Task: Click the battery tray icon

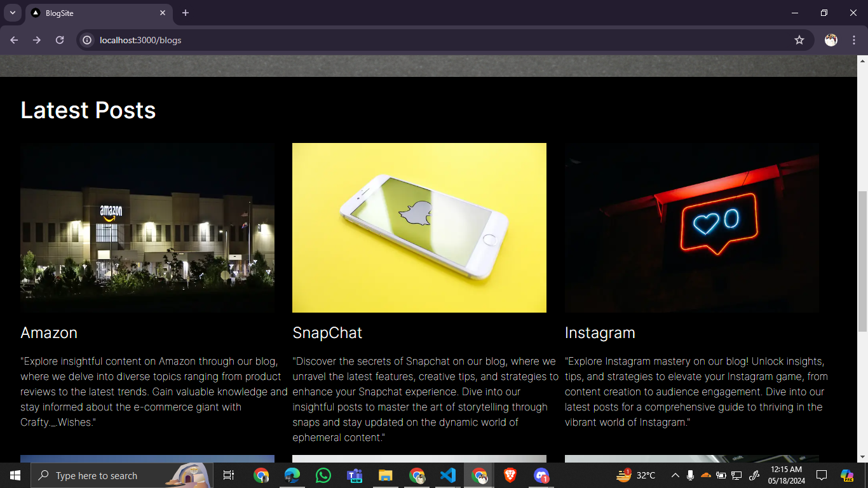Action: (721, 475)
